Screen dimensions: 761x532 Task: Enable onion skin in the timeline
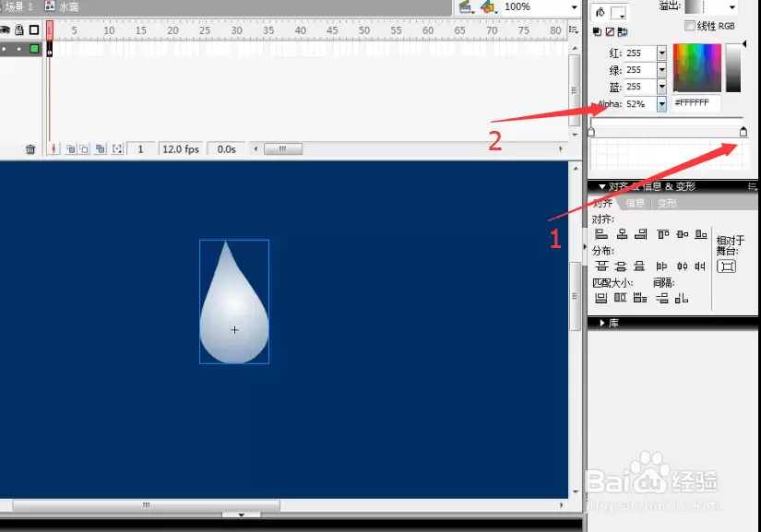[x=71, y=148]
